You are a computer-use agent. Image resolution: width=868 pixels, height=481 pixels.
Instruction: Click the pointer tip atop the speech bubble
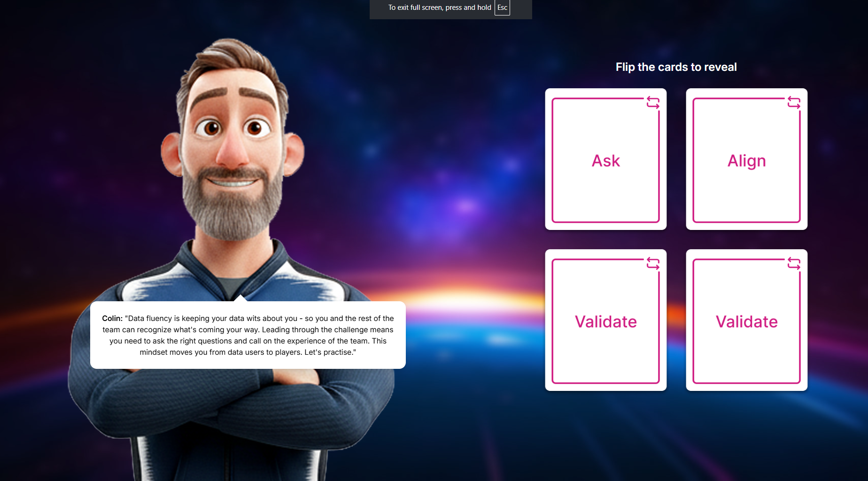click(240, 297)
